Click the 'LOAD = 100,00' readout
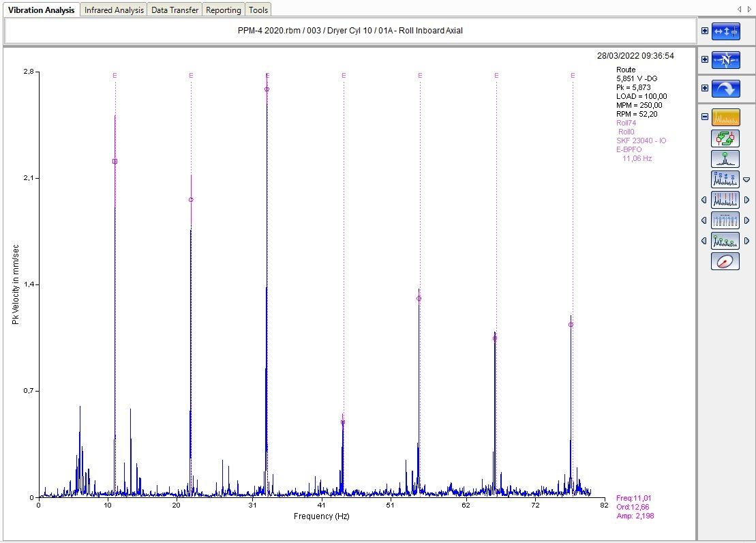Screen dimensions: 756x543 click(x=641, y=96)
